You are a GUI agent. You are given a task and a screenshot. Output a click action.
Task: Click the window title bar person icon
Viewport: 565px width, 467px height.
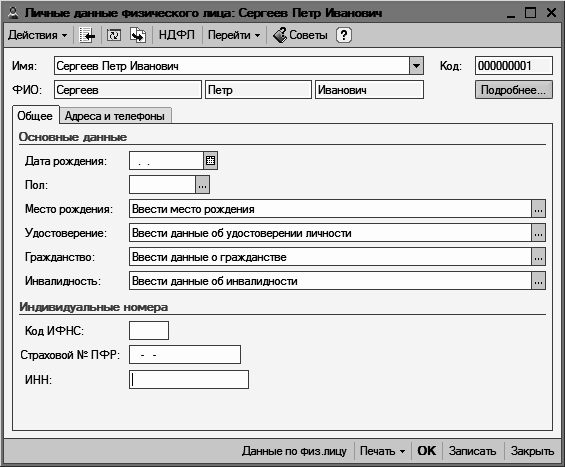coord(13,13)
